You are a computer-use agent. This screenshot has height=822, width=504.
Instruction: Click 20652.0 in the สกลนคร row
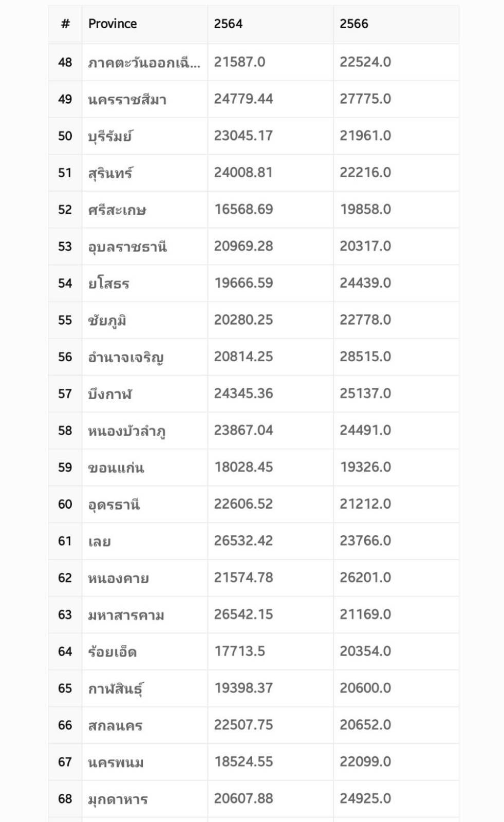point(365,725)
